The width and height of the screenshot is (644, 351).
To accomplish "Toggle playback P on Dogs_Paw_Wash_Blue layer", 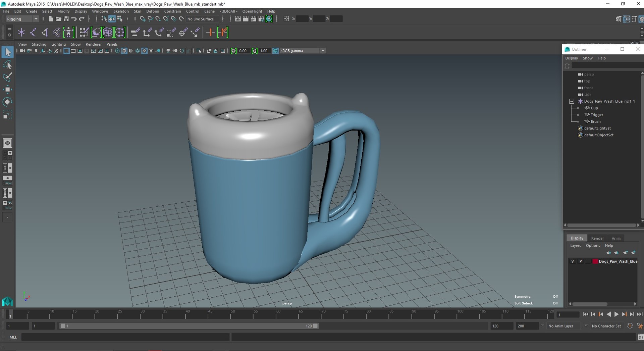I will 581,261.
